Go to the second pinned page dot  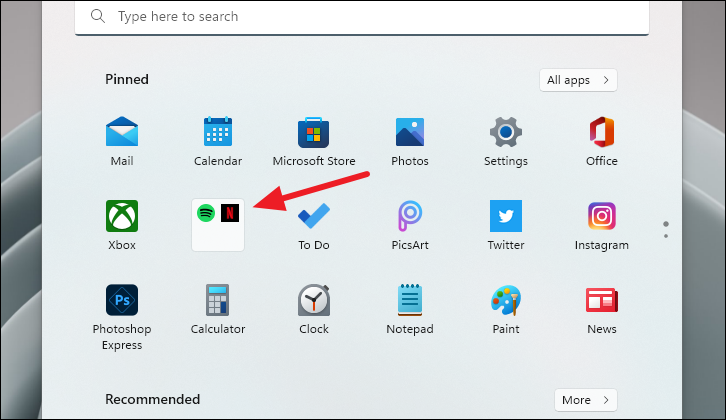[666, 236]
